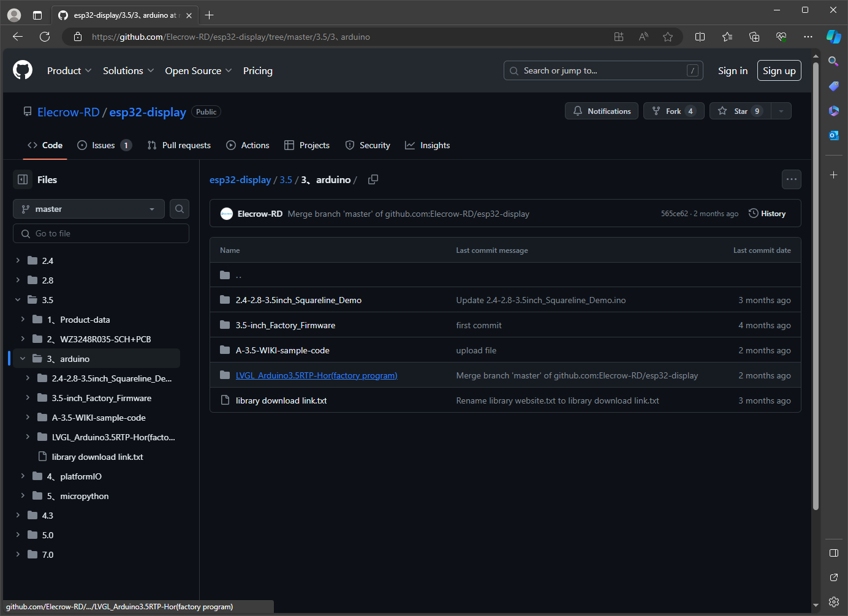Collapse the Files side panel icon
The width and height of the screenshot is (848, 616).
[x=23, y=179]
